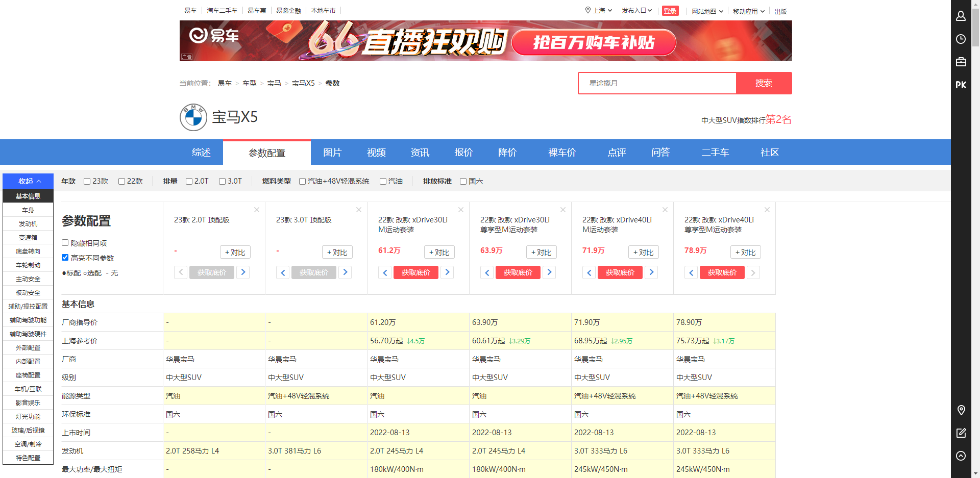Image resolution: width=980 pixels, height=478 pixels.
Task: Tick the 2.0T displacement checkbox
Action: (x=189, y=181)
